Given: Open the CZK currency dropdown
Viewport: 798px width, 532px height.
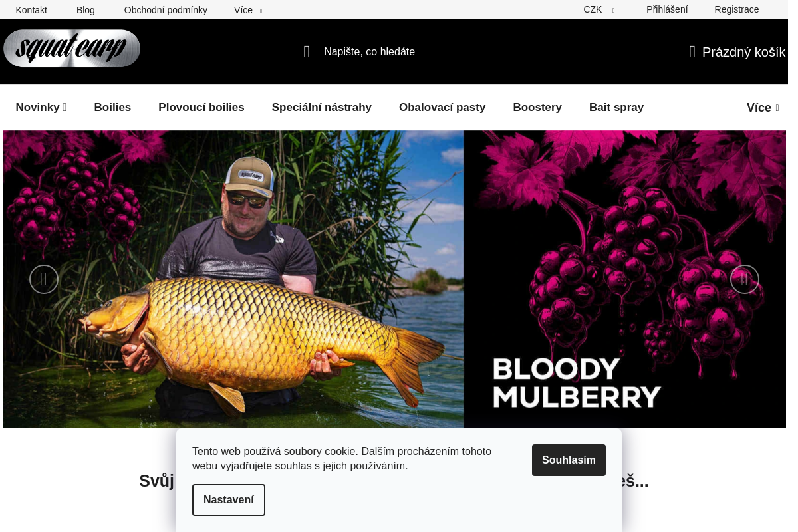Looking at the screenshot, I should point(599,10).
